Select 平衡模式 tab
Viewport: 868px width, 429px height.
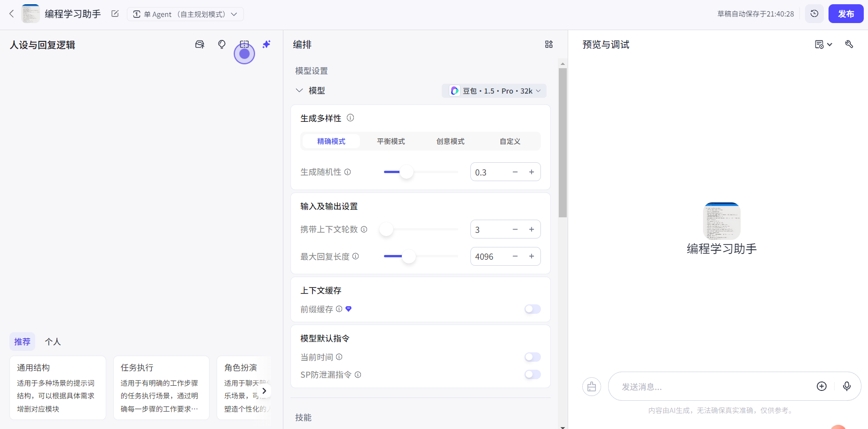[391, 141]
